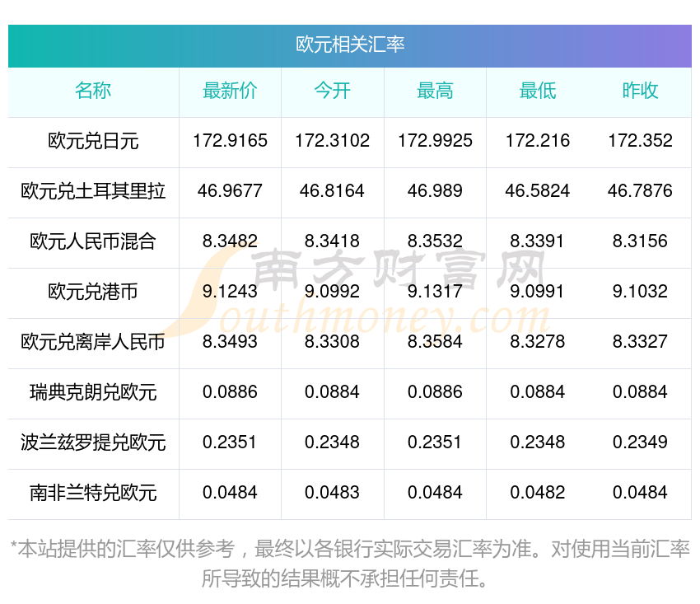Click 波兰兹罗提兑欧元 昨收 value 0.2349
The image size is (700, 604).
pyautogui.click(x=640, y=442)
